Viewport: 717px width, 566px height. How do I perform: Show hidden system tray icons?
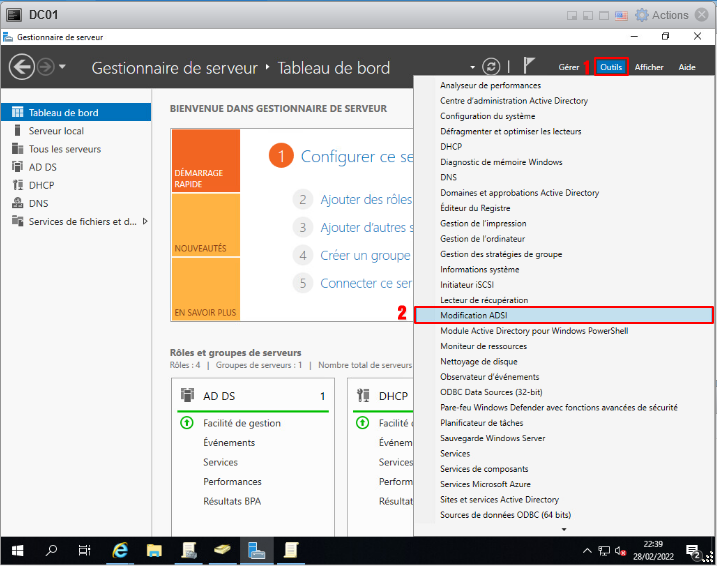tap(587, 550)
